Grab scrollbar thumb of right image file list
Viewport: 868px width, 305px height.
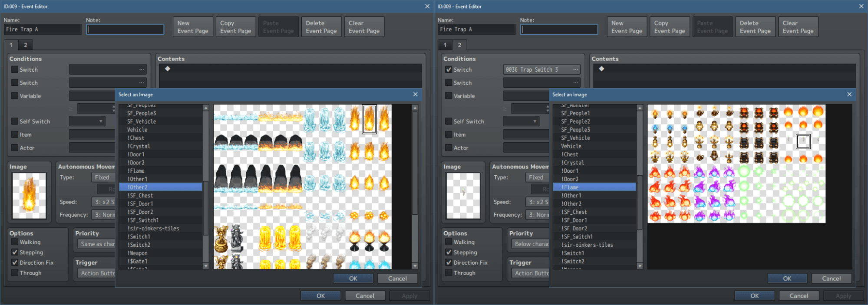click(x=639, y=202)
